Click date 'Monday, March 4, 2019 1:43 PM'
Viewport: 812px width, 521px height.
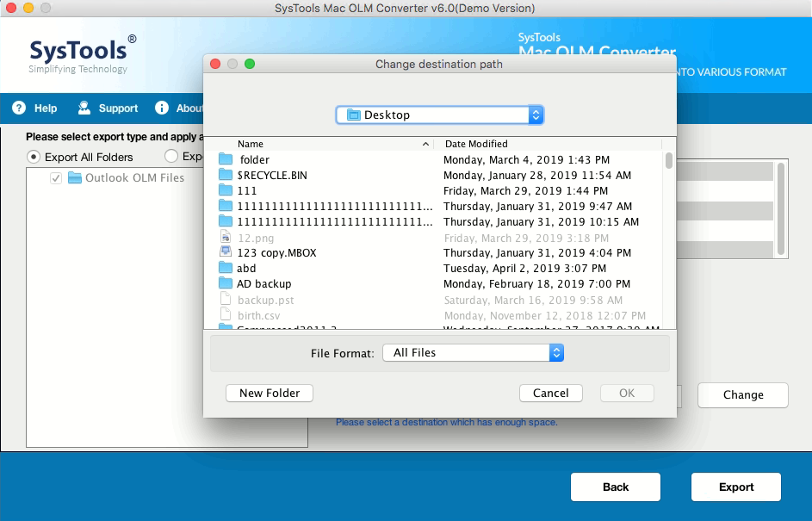[x=526, y=159]
